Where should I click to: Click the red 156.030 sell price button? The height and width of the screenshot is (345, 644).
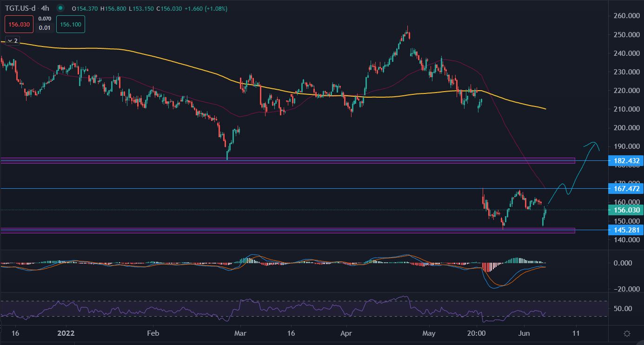click(x=20, y=25)
